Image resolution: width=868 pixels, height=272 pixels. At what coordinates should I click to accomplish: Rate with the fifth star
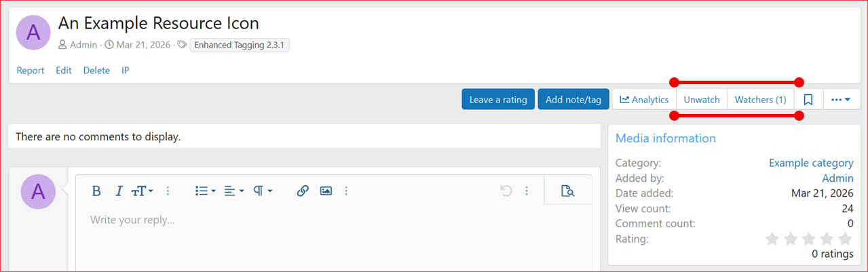tap(845, 239)
